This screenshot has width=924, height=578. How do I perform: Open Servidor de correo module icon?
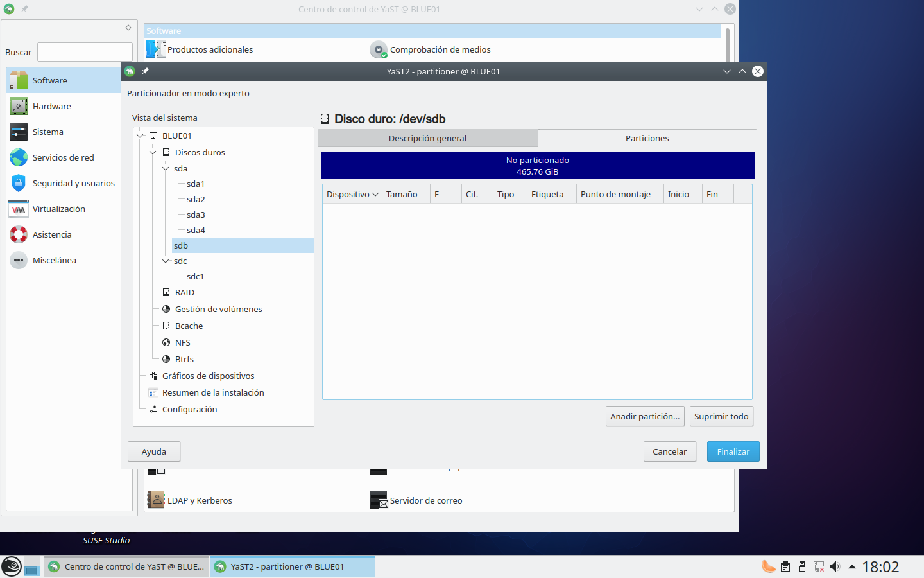pos(379,500)
